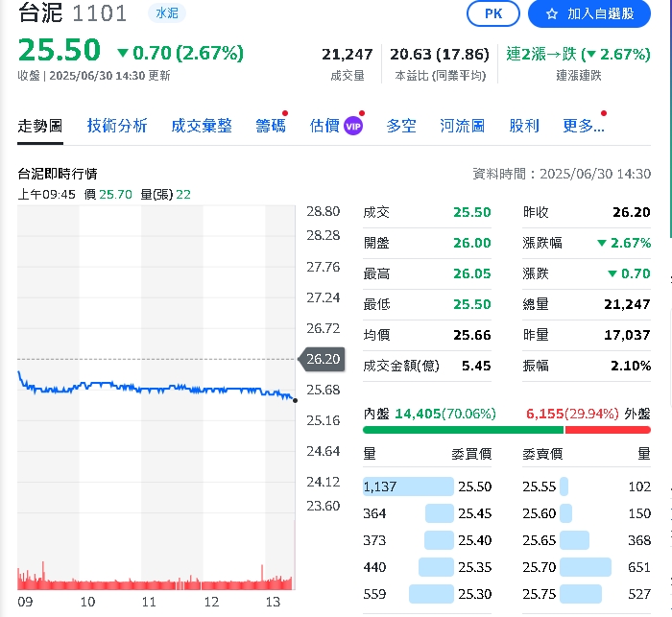This screenshot has height=617, width=672.
Task: Open the 股利 tab
Action: tap(524, 126)
